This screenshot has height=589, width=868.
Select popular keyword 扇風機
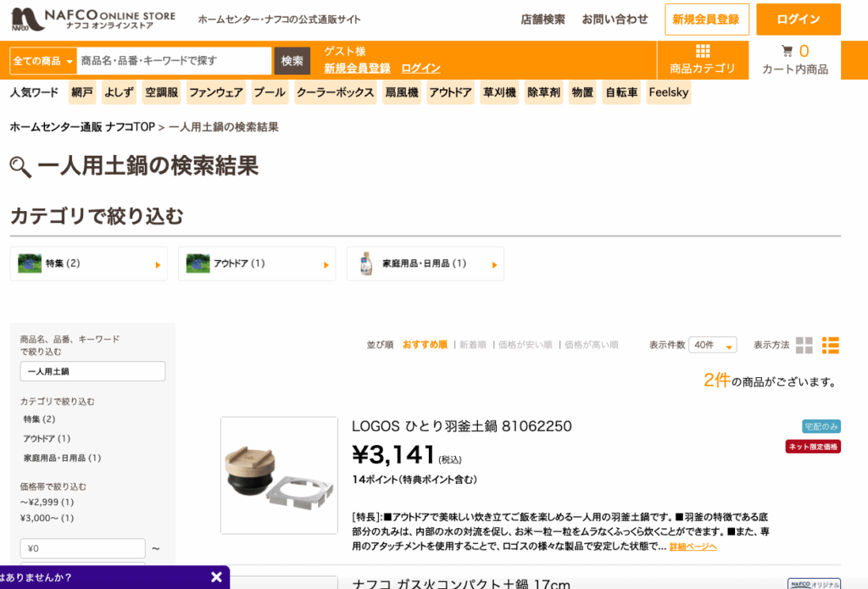[401, 92]
